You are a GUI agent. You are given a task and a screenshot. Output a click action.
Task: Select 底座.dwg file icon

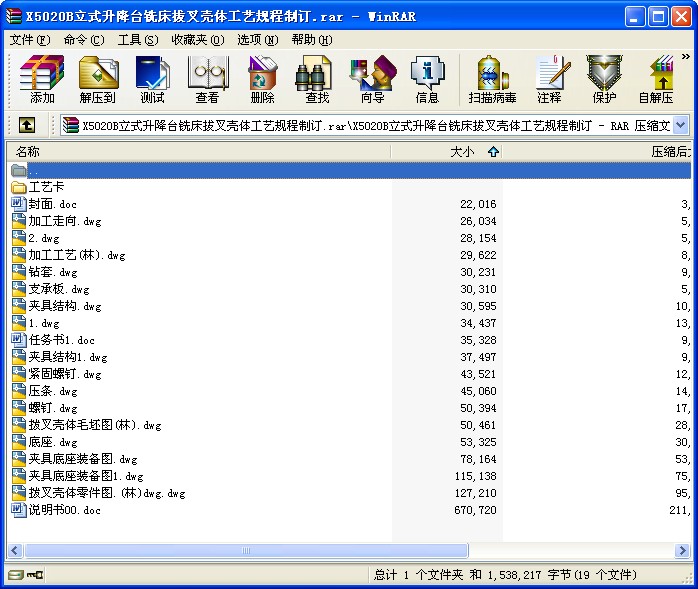pos(18,442)
